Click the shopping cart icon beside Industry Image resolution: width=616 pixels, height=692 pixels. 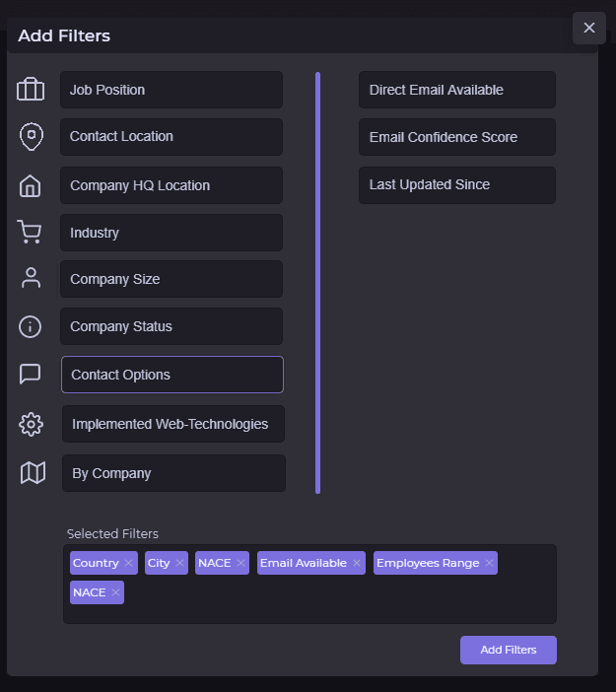(30, 233)
